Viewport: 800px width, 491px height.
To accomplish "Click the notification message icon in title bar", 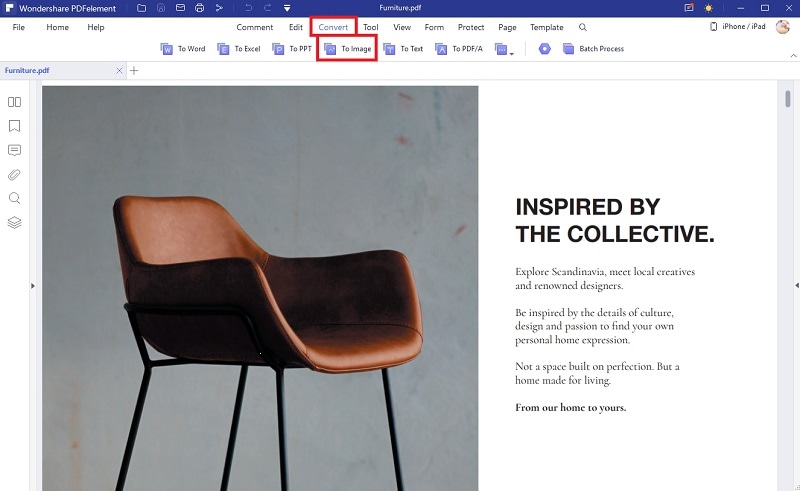I will pos(689,8).
